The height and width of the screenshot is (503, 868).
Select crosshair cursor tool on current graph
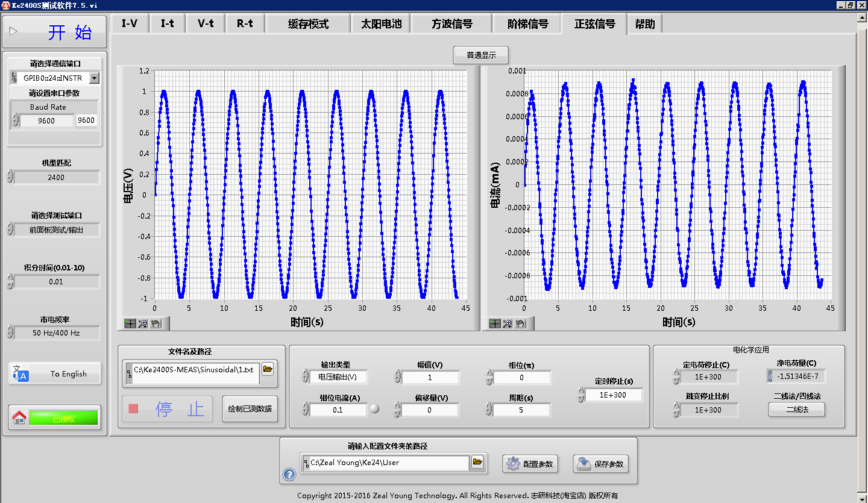click(x=495, y=323)
